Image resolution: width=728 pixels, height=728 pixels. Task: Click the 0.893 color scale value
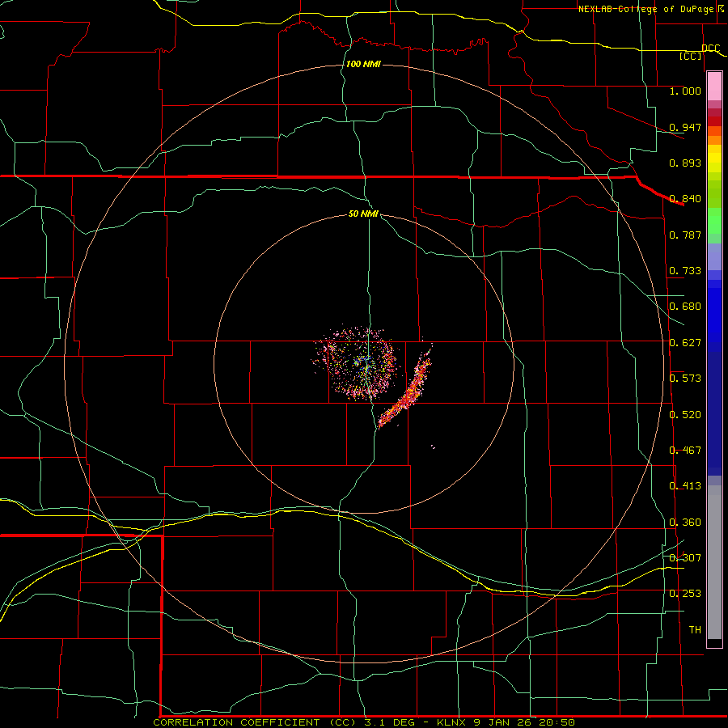(x=685, y=163)
